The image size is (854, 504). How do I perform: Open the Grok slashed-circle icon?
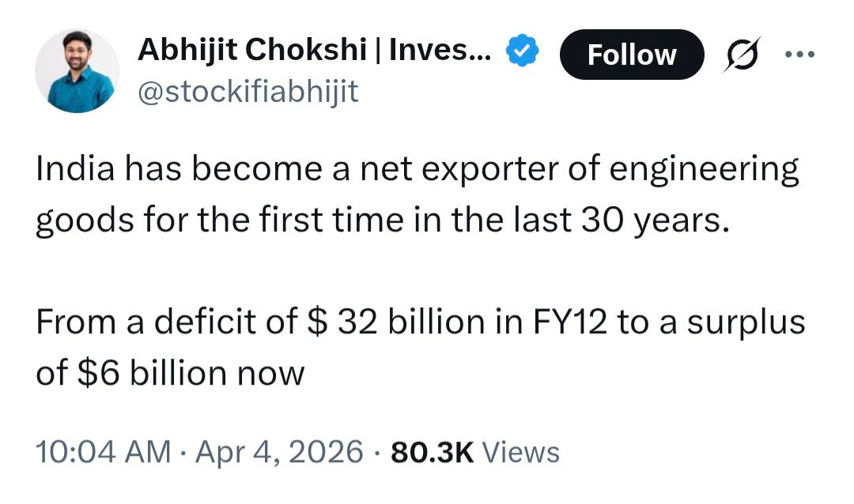click(743, 54)
